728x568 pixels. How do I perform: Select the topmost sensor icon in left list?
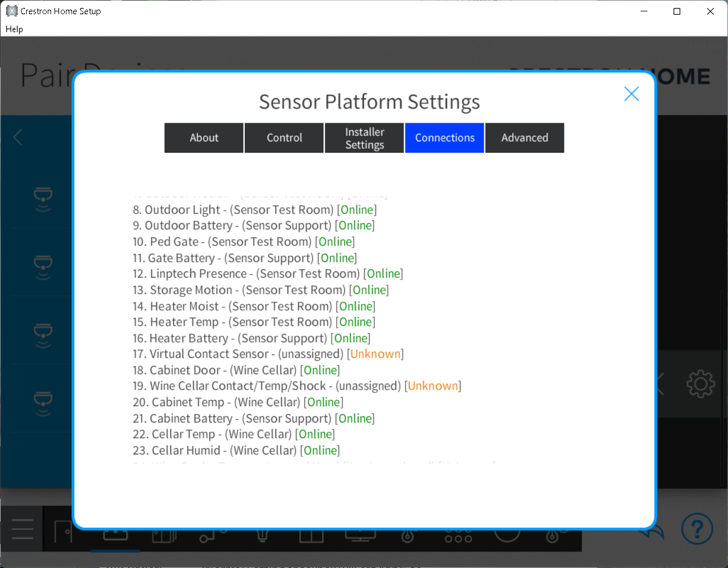tap(43, 198)
